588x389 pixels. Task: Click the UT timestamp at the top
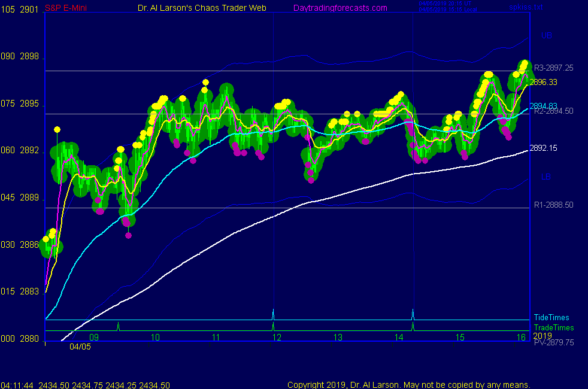coord(445,4)
